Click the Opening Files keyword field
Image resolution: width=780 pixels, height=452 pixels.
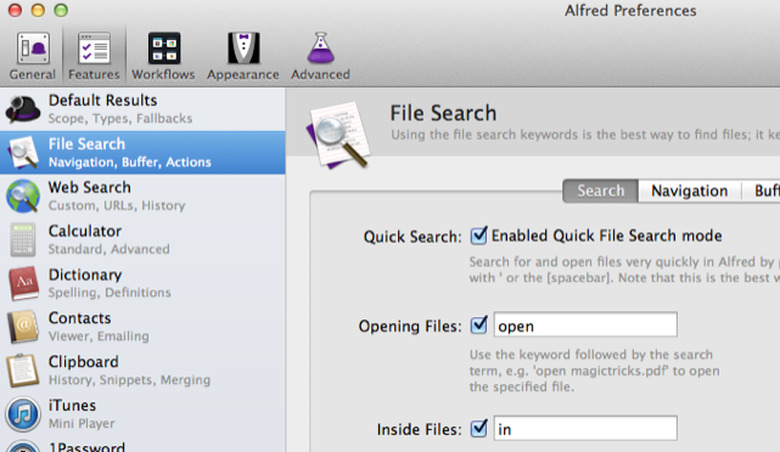tap(585, 325)
